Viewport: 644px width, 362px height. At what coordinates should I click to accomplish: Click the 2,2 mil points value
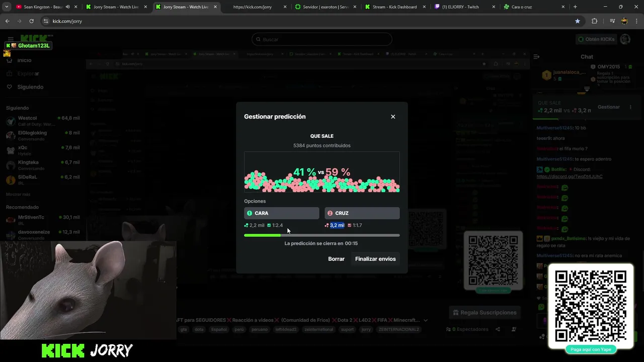click(x=257, y=225)
